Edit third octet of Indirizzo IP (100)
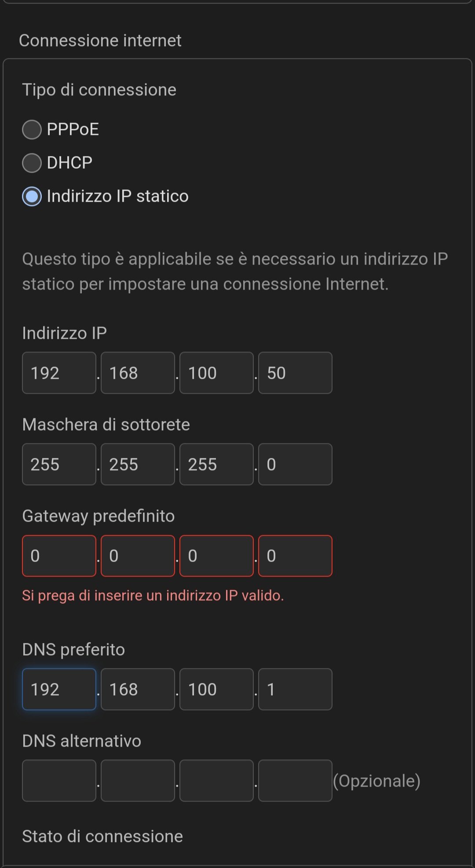This screenshot has height=868, width=475. coord(216,373)
